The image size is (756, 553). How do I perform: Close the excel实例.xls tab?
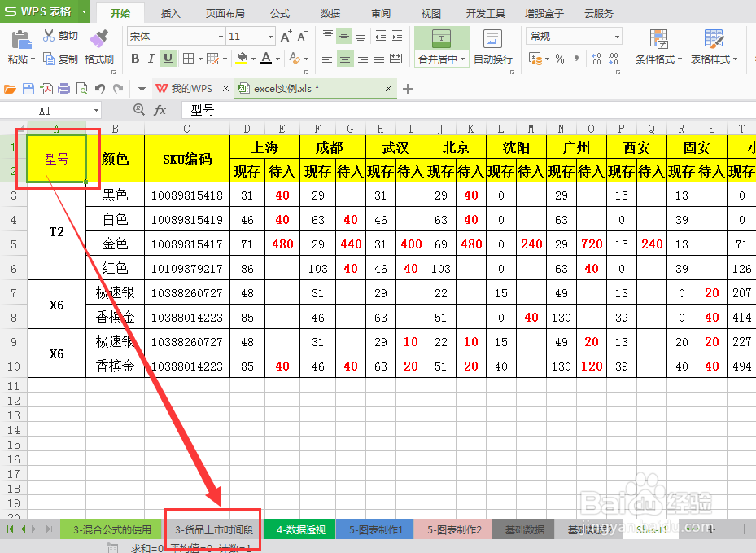point(389,88)
